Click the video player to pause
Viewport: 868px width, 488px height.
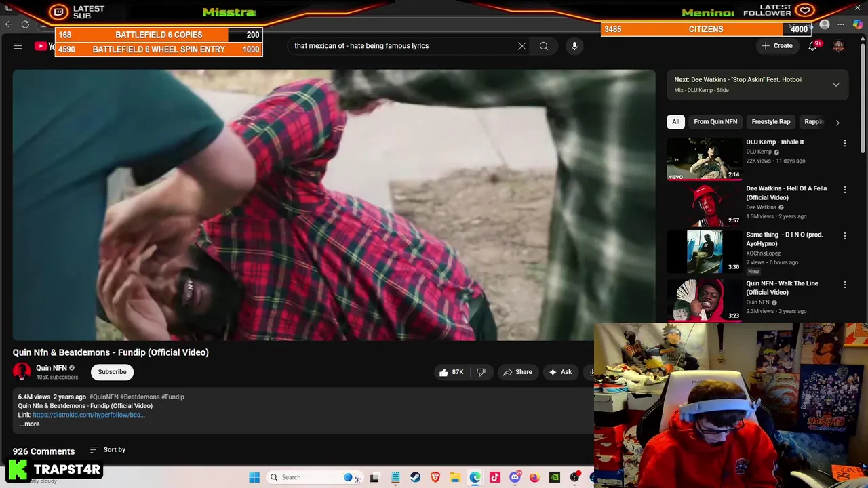click(334, 205)
